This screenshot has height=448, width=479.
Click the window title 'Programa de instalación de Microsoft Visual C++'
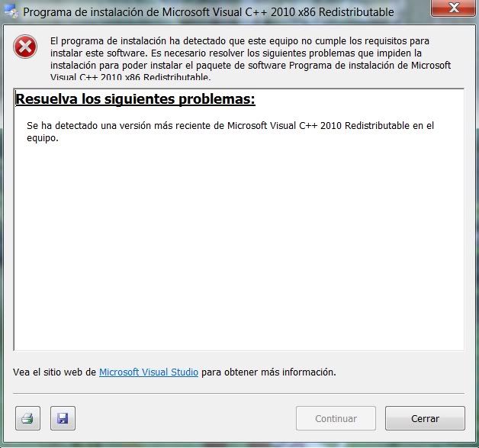[x=209, y=12]
